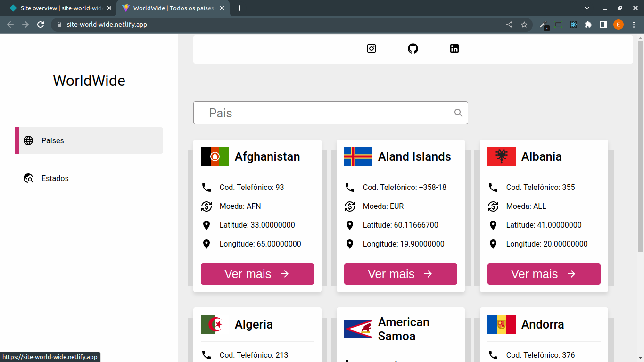Click the pin icon beside Longitude: 20.00000000
Viewport: 644px width, 362px height.
[493, 244]
